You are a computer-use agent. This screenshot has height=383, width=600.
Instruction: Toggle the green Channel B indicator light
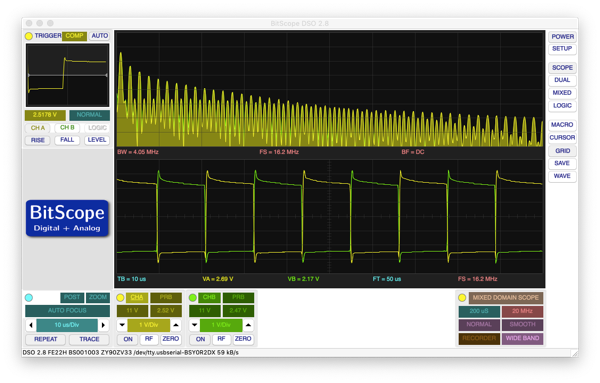pos(192,298)
